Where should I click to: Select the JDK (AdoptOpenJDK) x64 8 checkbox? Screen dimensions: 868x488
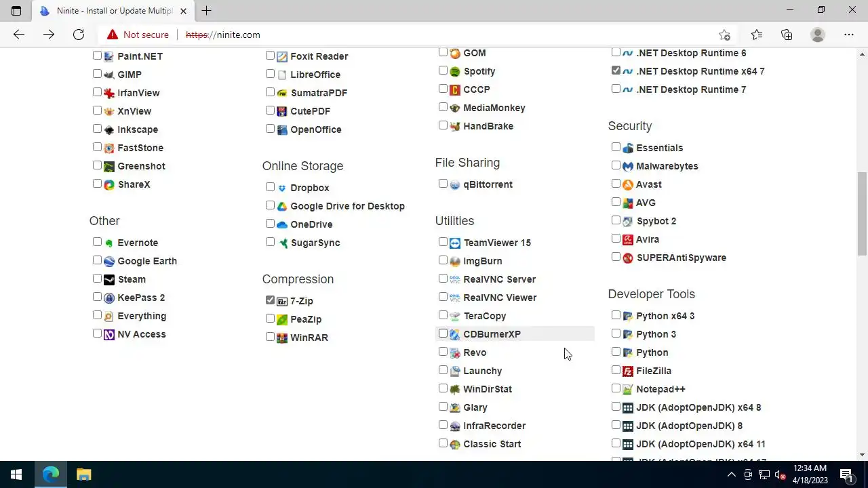pos(616,407)
